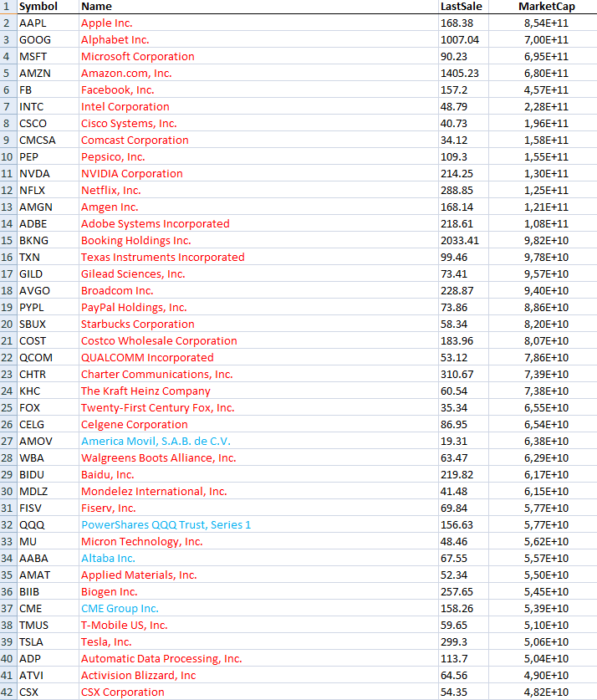The height and width of the screenshot is (700, 597).
Task: Click the Tesla, Inc. cell
Action: click(x=259, y=642)
